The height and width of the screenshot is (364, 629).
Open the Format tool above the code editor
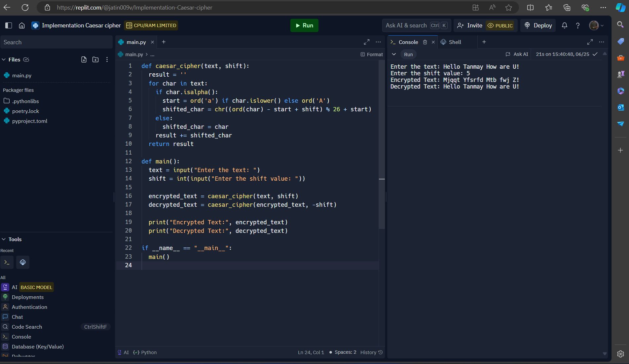pyautogui.click(x=371, y=54)
